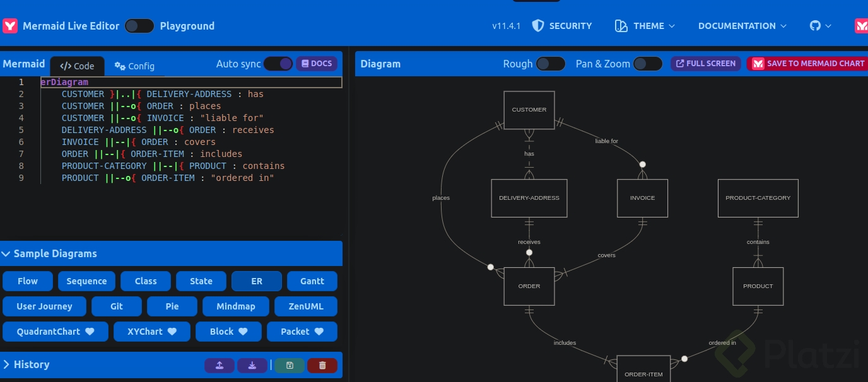Expand the History section

[26, 364]
